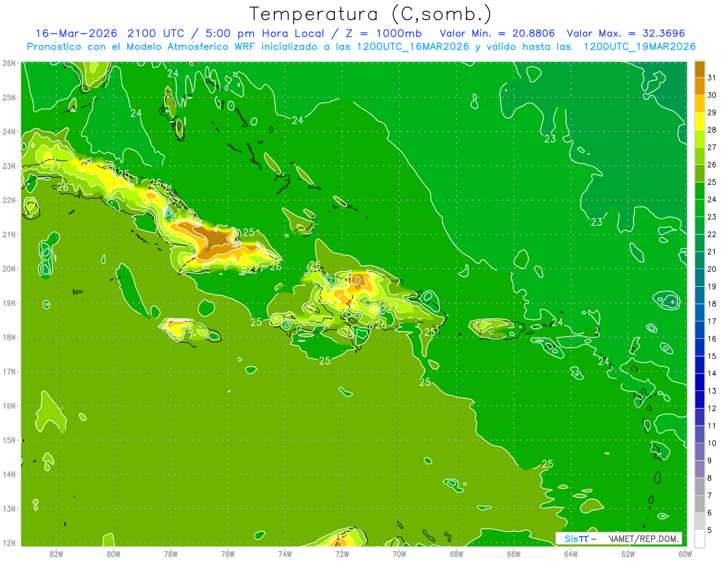Select the dark blue swatch between 12 and 13
This screenshot has width=728, height=562.
(699, 400)
